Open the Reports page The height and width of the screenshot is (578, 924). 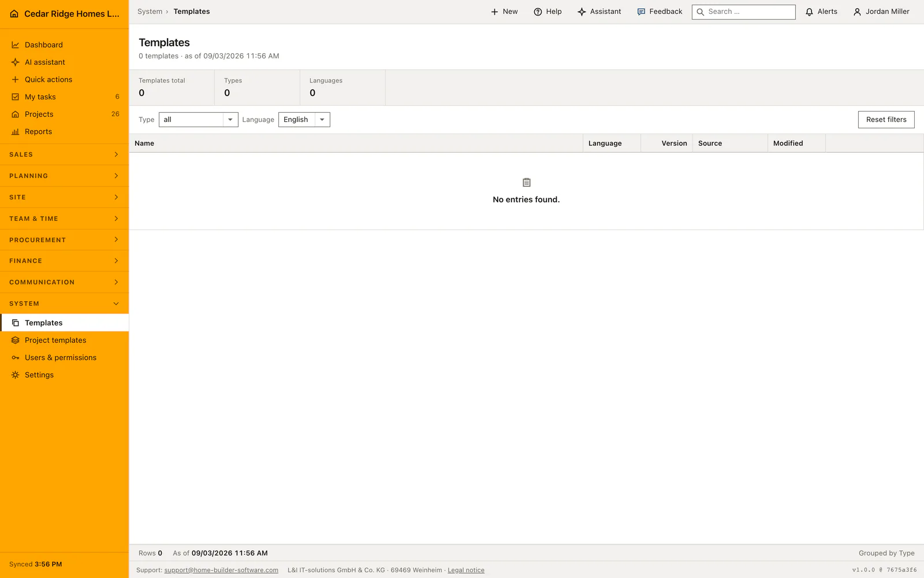(64, 132)
